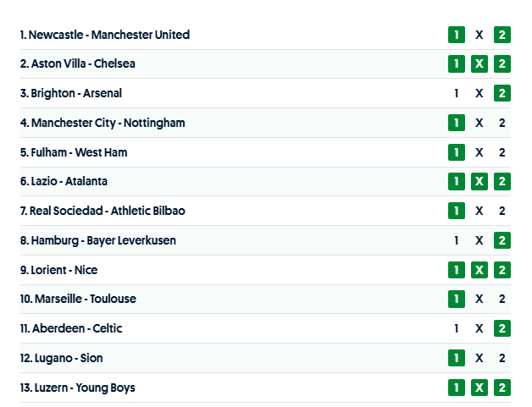Deselect away win for Hamburg - Bayer Leverkusen
Image resolution: width=532 pixels, height=407 pixels.
502,240
